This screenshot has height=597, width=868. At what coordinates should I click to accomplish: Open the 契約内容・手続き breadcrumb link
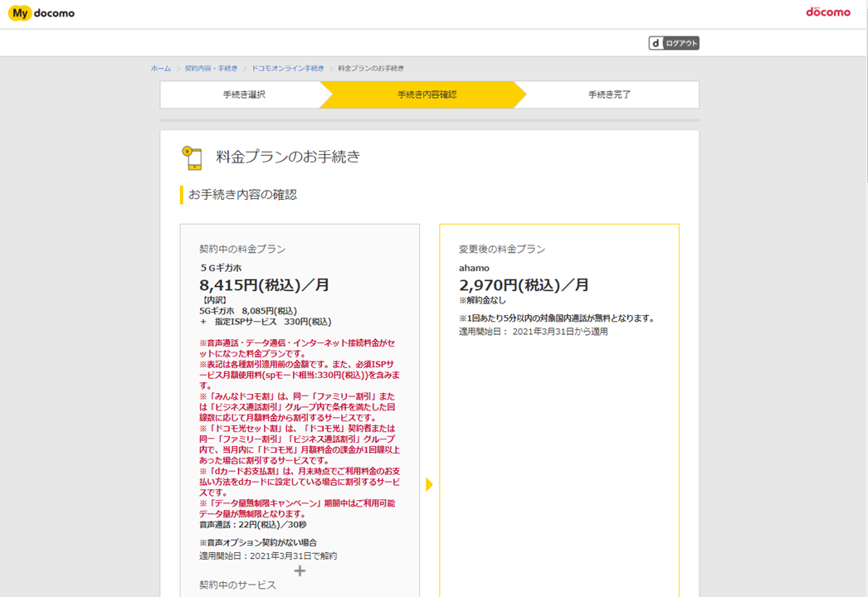coord(211,69)
